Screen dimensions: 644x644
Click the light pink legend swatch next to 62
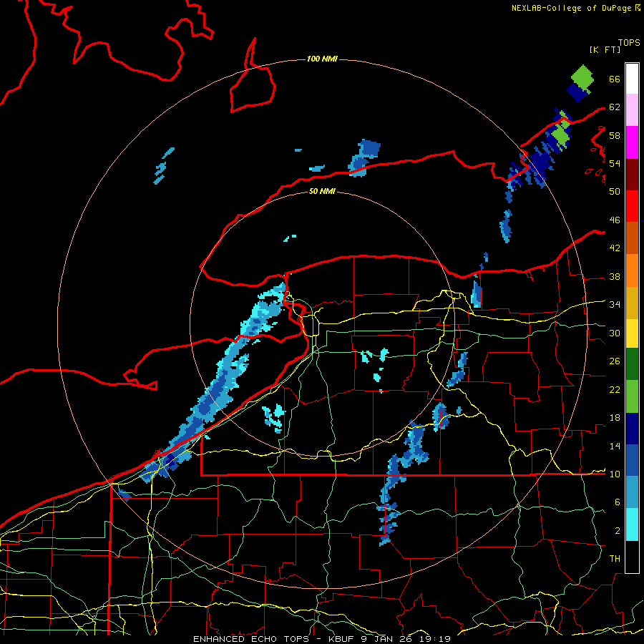coord(632,110)
